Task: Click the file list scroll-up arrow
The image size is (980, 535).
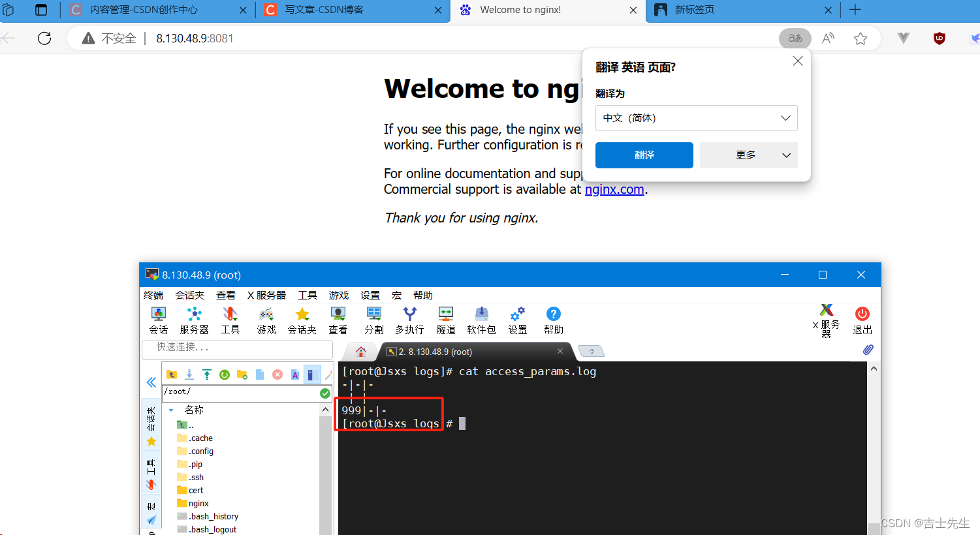Action: click(x=325, y=410)
